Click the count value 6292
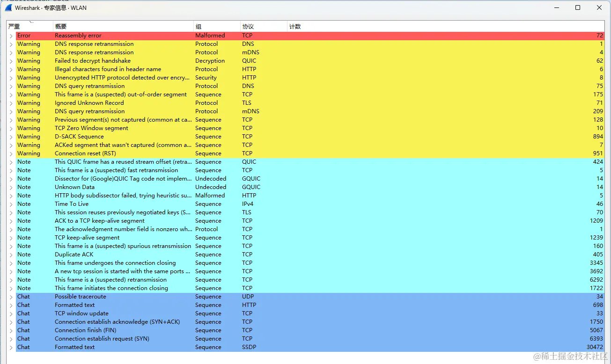 point(596,280)
